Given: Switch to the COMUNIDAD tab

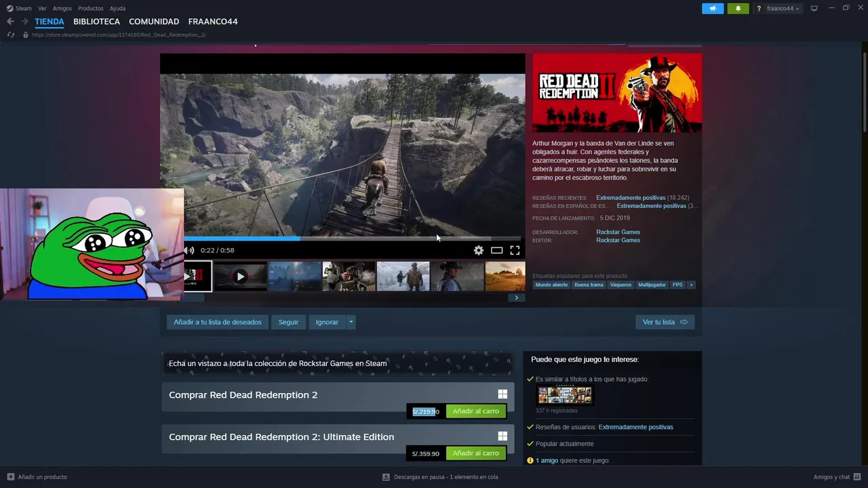Looking at the screenshot, I should [154, 22].
